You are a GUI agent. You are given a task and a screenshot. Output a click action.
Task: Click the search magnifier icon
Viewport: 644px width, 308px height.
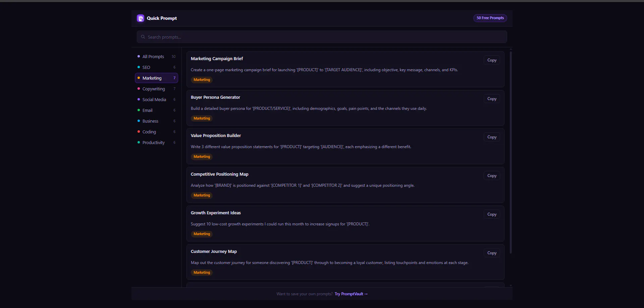(143, 37)
